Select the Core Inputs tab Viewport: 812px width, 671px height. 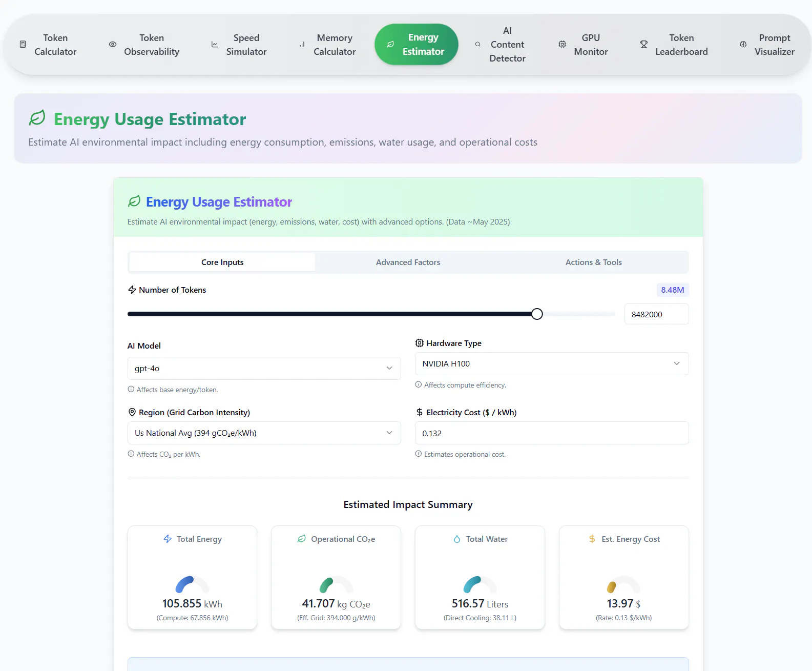(222, 262)
